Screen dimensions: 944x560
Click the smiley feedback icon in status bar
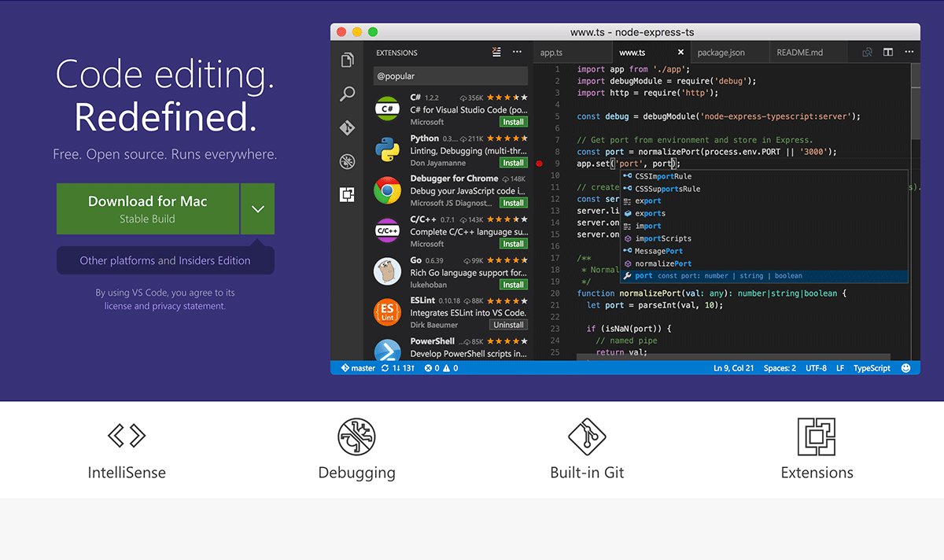(905, 367)
